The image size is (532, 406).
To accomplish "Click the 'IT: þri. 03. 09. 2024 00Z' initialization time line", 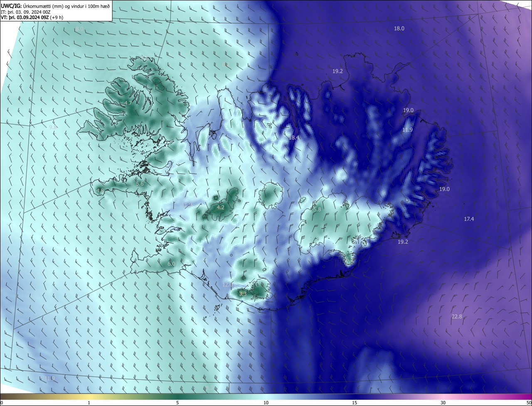I will [x=26, y=12].
